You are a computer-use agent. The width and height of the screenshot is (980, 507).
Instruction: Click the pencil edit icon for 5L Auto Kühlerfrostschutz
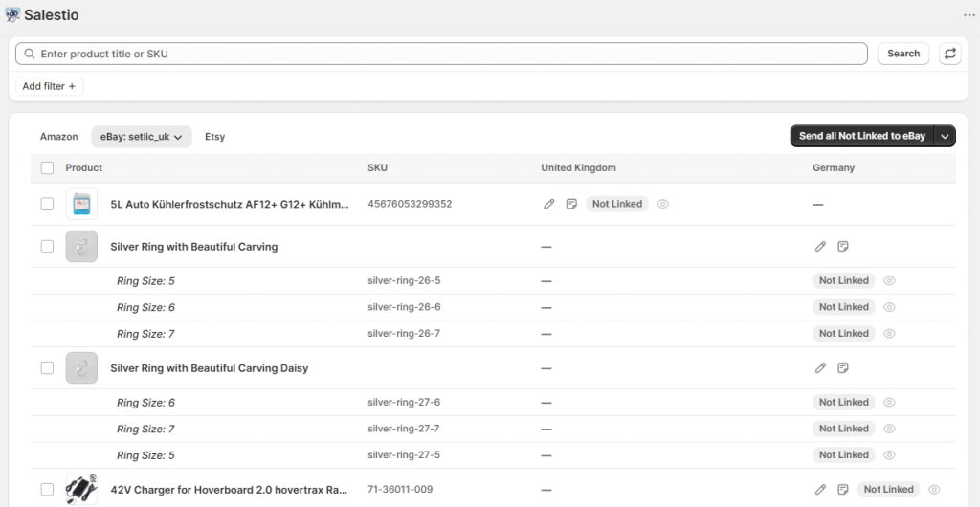tap(549, 204)
